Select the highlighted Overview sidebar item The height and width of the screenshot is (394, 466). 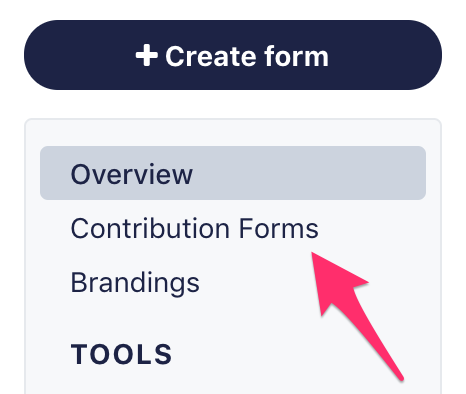(233, 173)
